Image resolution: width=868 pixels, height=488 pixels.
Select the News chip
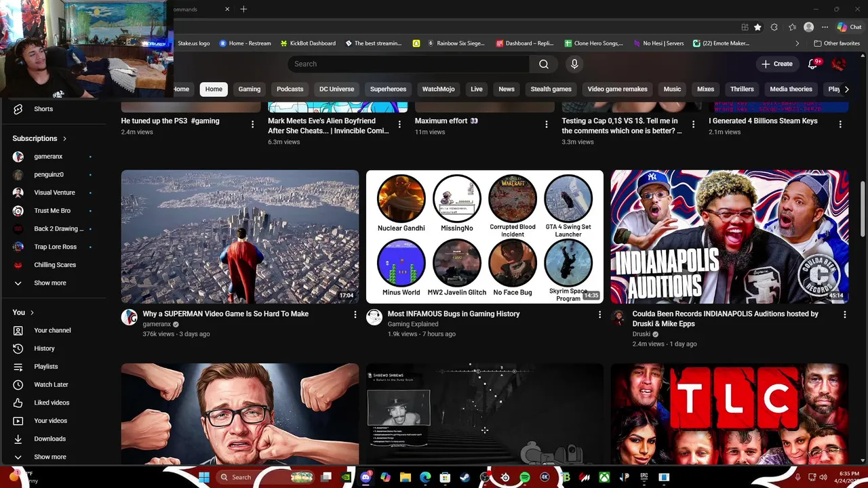[507, 89]
